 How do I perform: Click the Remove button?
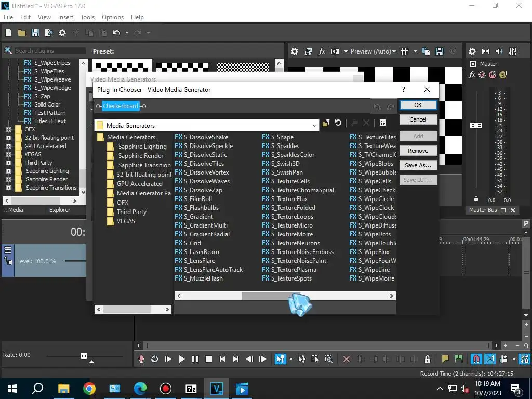[x=418, y=151]
